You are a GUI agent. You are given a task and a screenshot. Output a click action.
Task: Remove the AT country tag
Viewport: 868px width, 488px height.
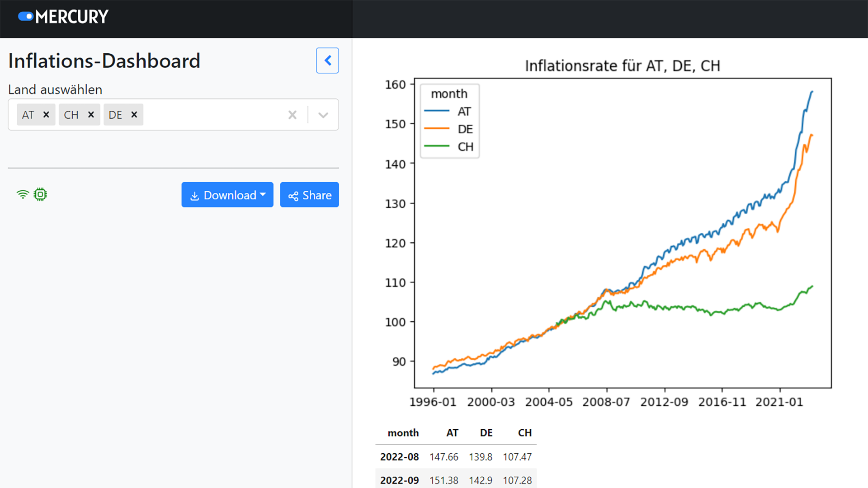click(x=46, y=115)
